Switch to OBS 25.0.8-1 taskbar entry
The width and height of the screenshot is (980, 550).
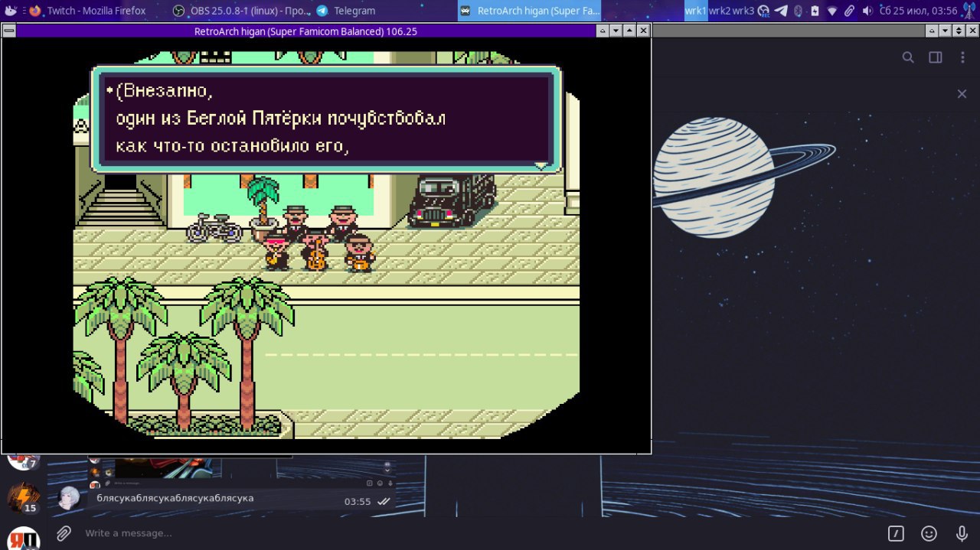[x=242, y=11]
